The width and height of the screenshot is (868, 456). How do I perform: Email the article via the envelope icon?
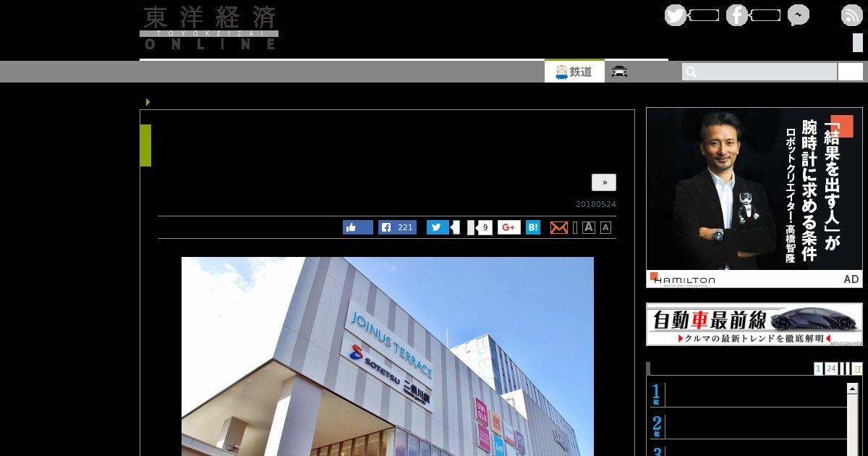tap(559, 227)
